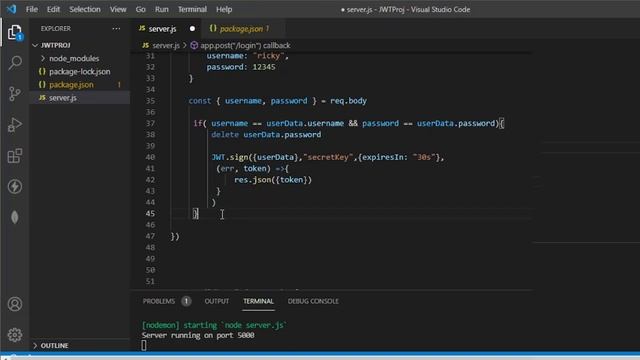Image resolution: width=640 pixels, height=360 pixels.
Task: Click req.body on line 35
Action: tap(348, 101)
